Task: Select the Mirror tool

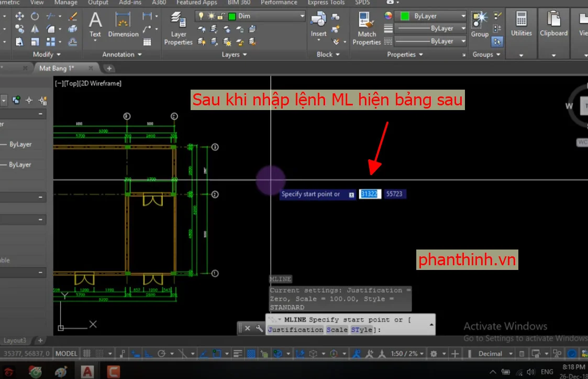Action: (35, 29)
